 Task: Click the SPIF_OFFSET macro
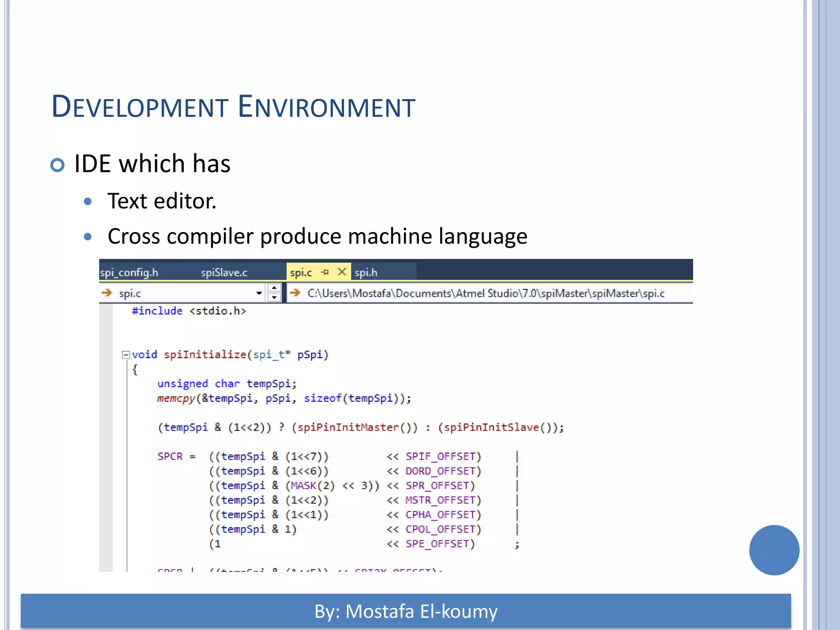441,457
